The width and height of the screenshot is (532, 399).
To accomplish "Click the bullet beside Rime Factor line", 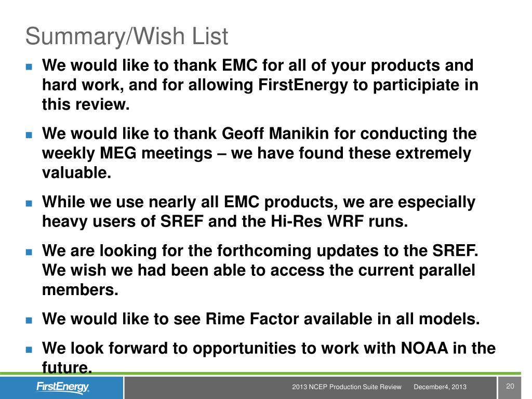I will [29, 320].
